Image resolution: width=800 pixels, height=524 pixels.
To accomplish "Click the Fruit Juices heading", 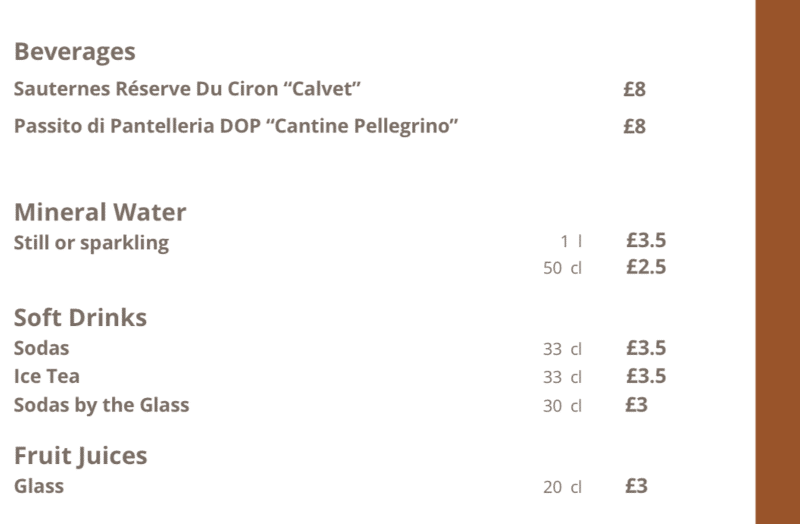I will (x=81, y=456).
